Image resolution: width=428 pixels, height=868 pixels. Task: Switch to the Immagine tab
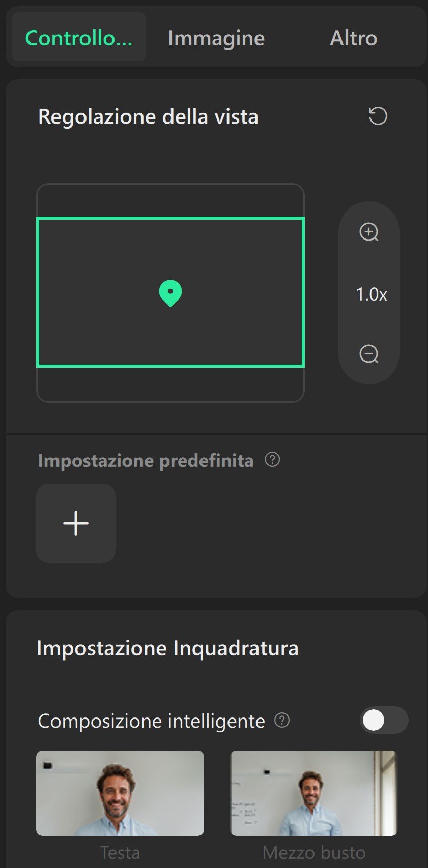tap(216, 38)
